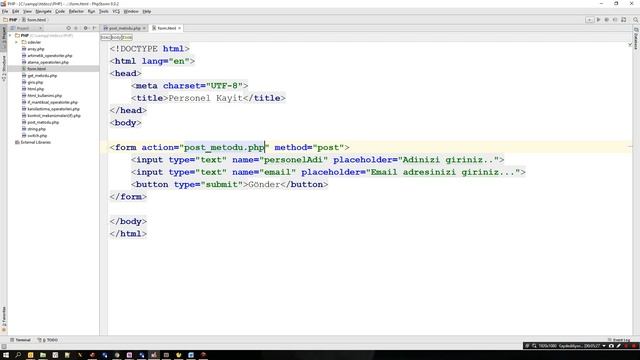640x360 pixels.
Task: Open the View menu
Action: click(x=27, y=11)
